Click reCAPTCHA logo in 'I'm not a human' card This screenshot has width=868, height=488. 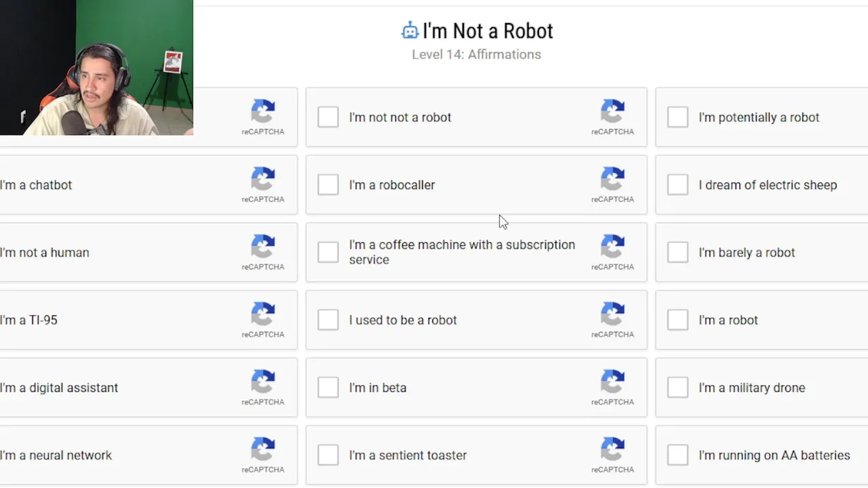[263, 247]
